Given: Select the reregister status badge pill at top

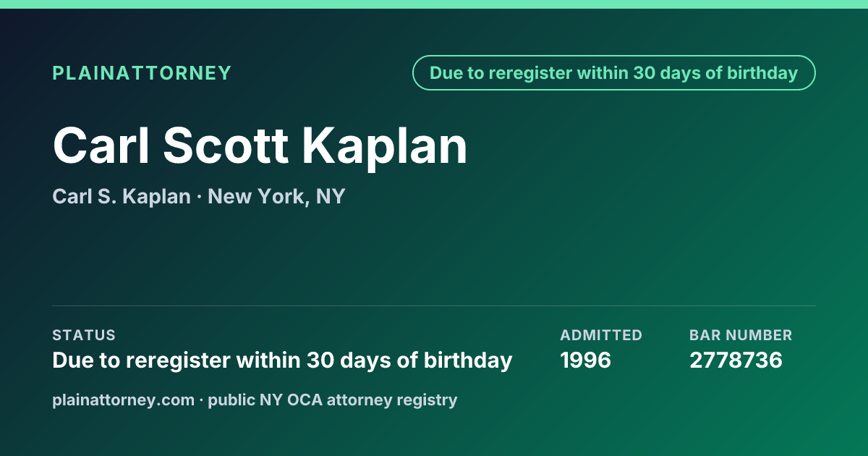Looking at the screenshot, I should tap(614, 73).
